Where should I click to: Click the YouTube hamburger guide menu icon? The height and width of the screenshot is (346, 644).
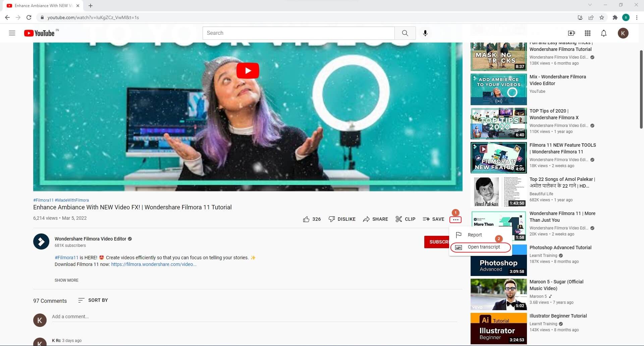coord(12,33)
